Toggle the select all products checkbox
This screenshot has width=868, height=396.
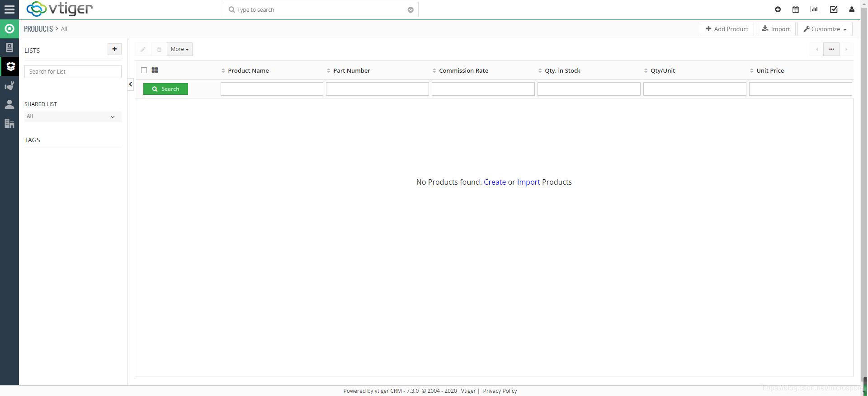(x=144, y=70)
